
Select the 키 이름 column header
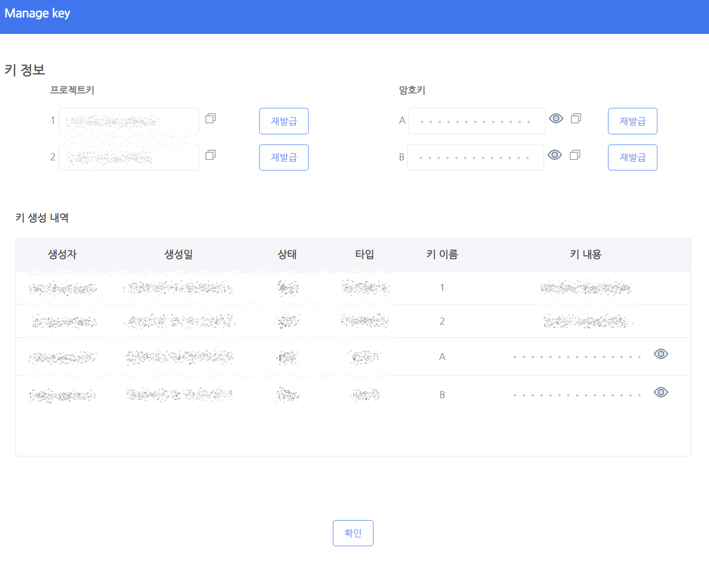(442, 254)
